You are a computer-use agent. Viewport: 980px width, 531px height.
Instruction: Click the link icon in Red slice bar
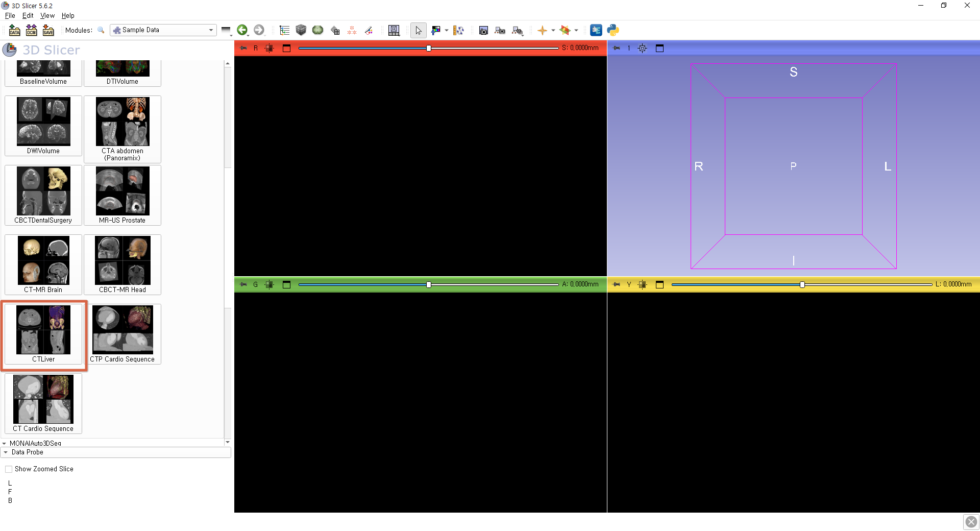[x=269, y=48]
